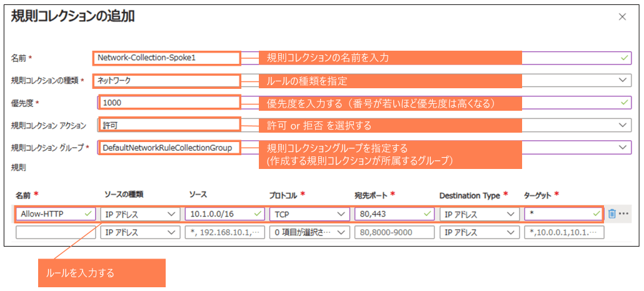Open ソースの種類 dropdown in the empty rule row

tap(140, 233)
